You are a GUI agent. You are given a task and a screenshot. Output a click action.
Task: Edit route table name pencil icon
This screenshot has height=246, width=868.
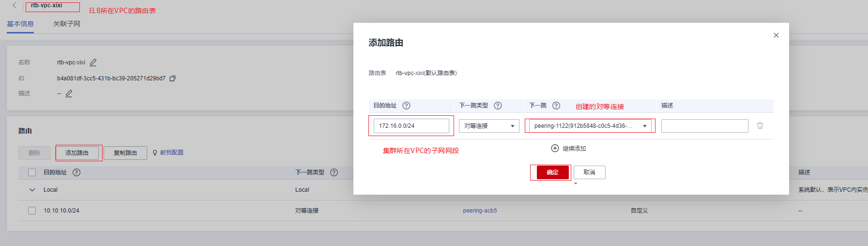tap(93, 62)
